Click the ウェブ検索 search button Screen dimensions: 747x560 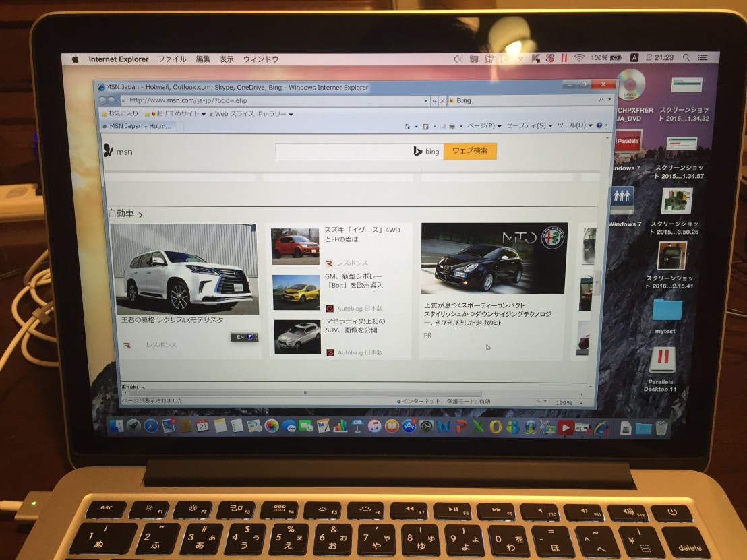(470, 151)
